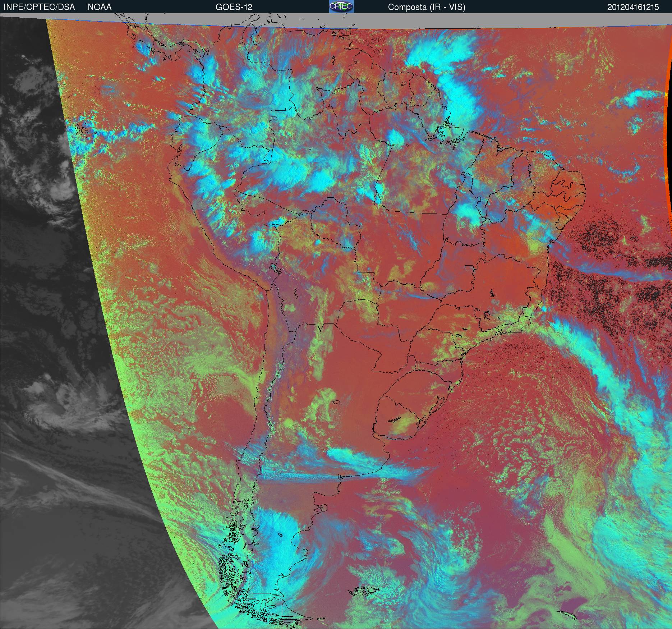Click the 'INPE/CPTEC/DSA' header text
This screenshot has width=672, height=629.
[39, 7]
